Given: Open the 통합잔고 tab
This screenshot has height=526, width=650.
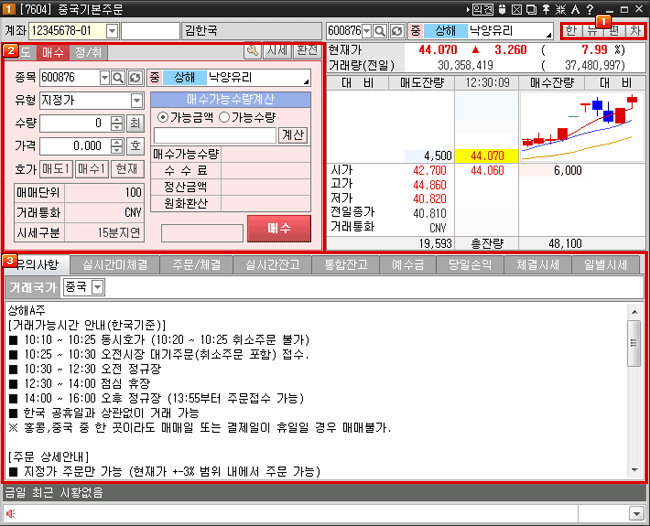Looking at the screenshot, I should [x=346, y=264].
